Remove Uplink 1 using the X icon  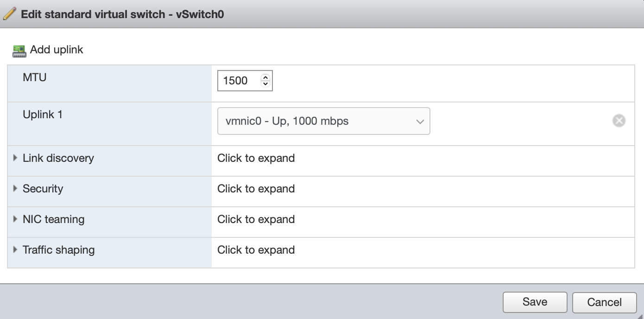(x=619, y=121)
